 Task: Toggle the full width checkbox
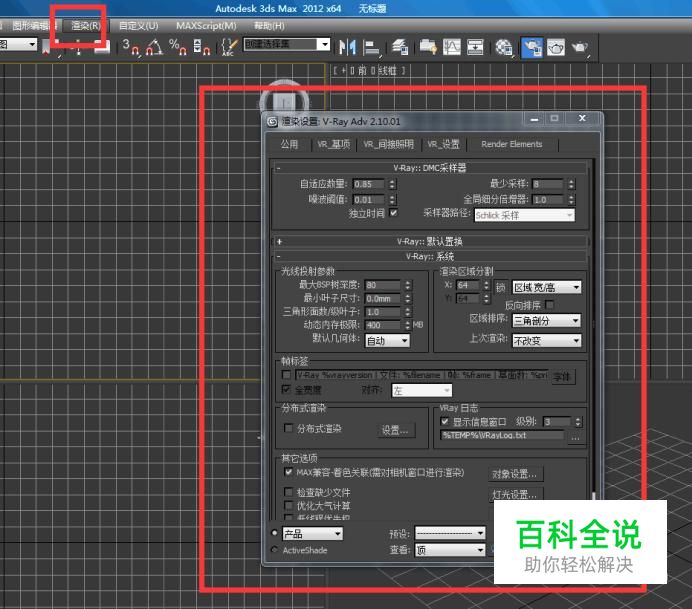click(x=286, y=390)
